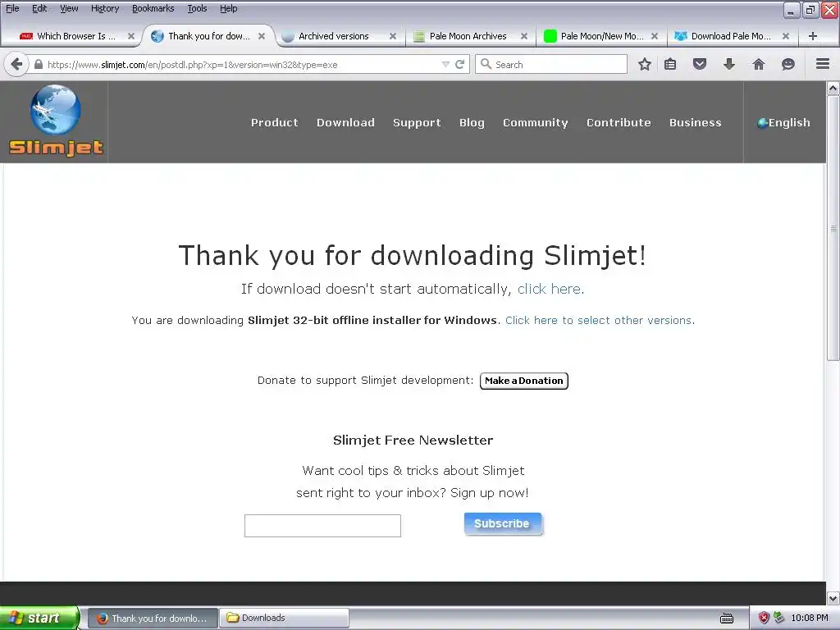
Task: Open the File menu
Action: [x=12, y=8]
